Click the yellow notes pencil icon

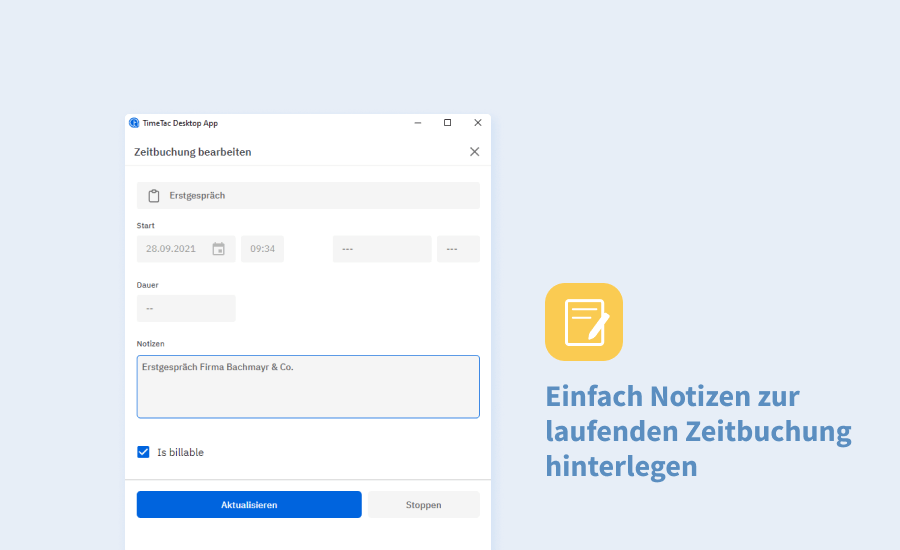[584, 322]
